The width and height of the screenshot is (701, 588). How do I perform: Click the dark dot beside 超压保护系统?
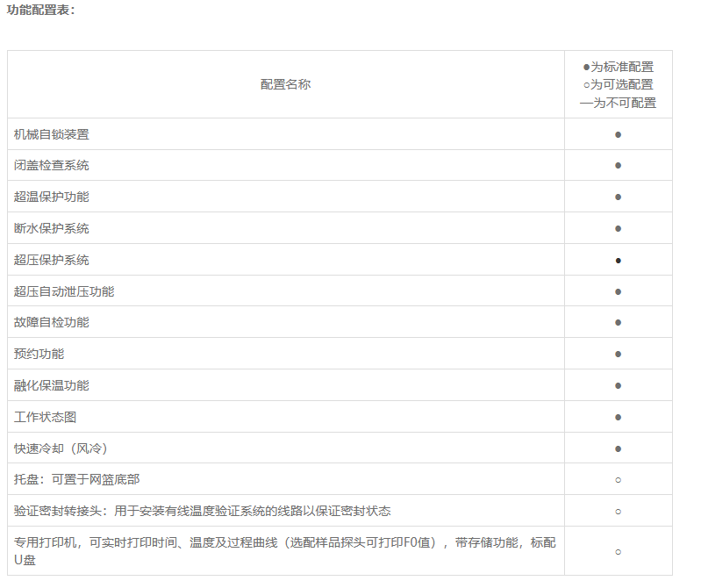click(x=618, y=261)
